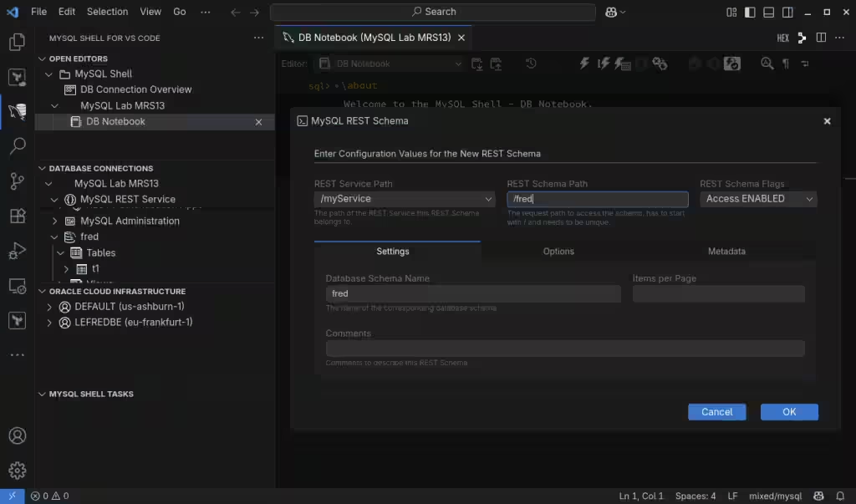Click the Items per Page field
The image size is (856, 504).
[718, 294]
